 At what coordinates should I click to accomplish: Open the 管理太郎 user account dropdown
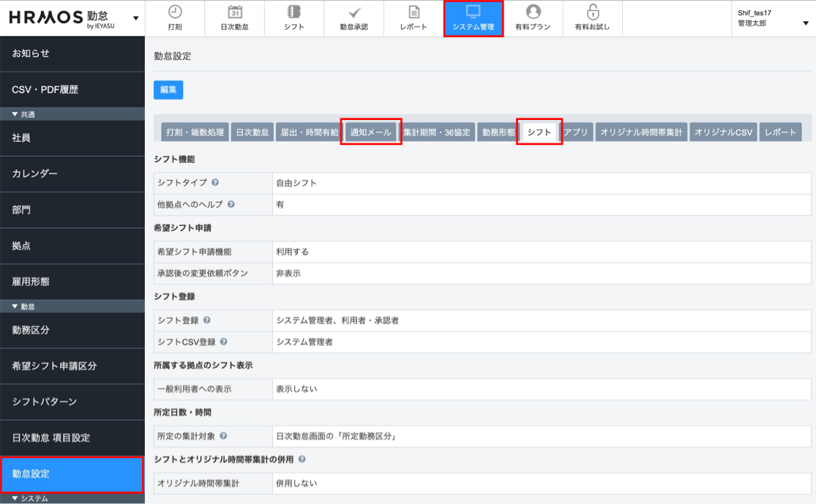tap(805, 23)
